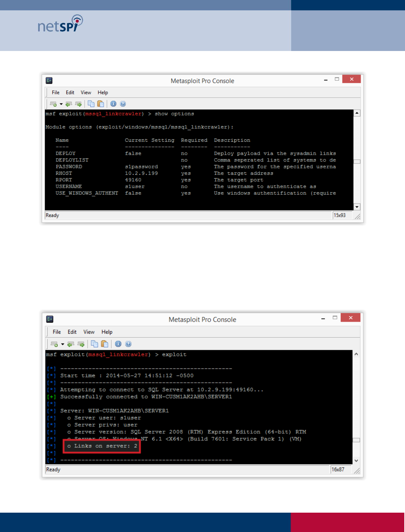Click the netSPI logo in the page header

click(x=60, y=24)
